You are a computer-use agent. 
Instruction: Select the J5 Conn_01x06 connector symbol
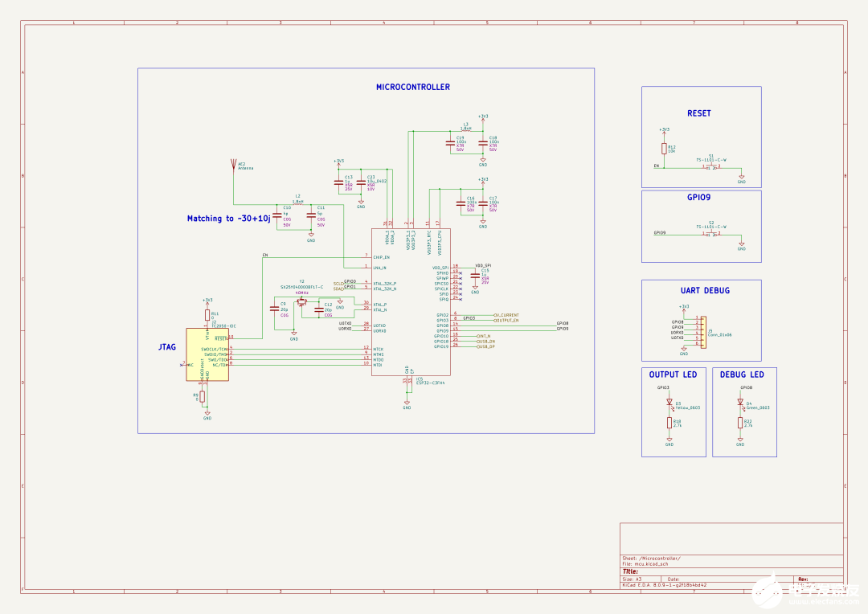point(703,332)
